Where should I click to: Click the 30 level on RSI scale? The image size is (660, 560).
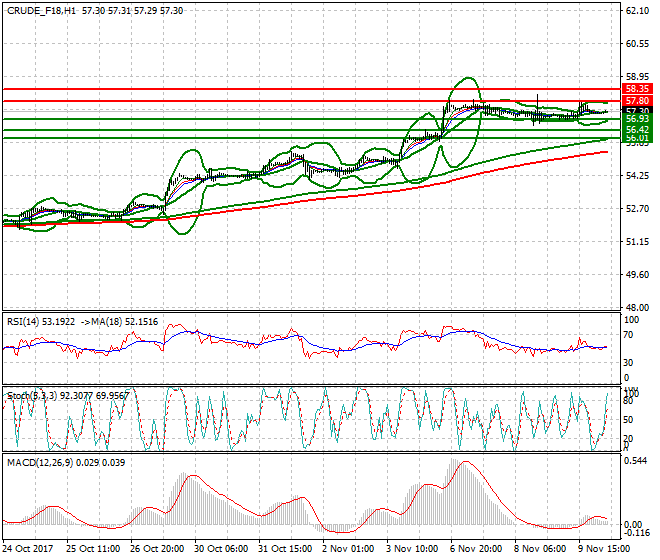pyautogui.click(x=628, y=363)
